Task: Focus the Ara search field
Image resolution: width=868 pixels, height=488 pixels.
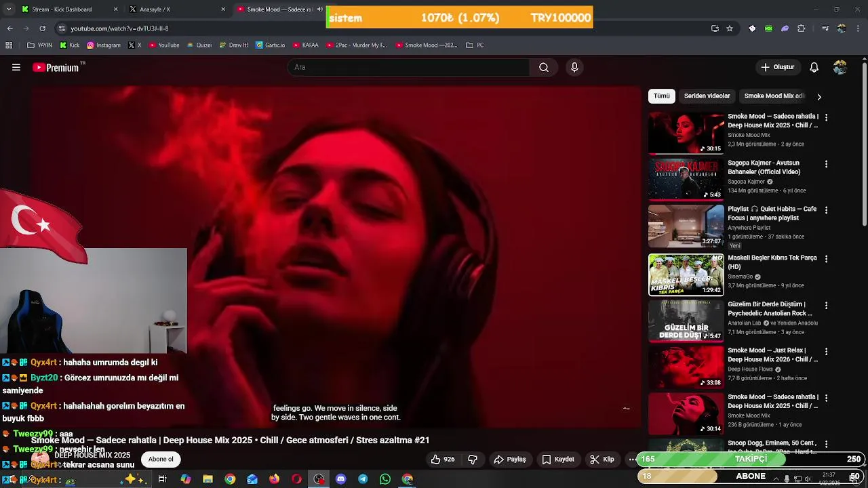Action: pyautogui.click(x=409, y=67)
